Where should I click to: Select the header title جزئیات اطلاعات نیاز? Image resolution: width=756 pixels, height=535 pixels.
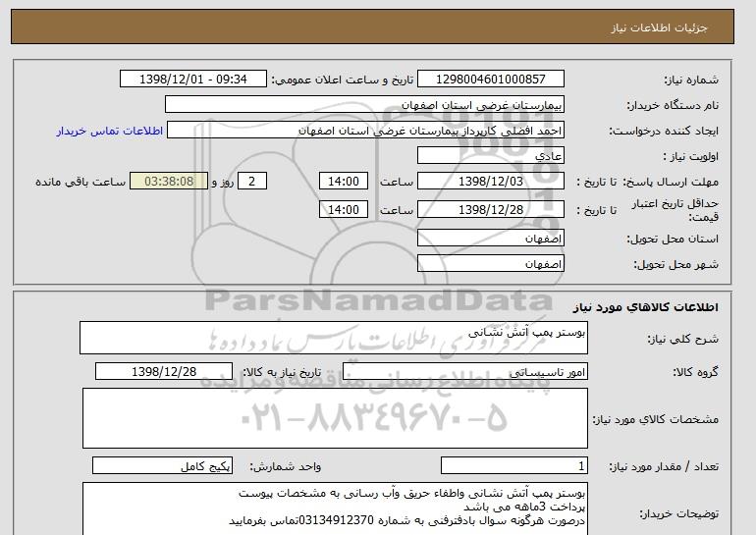click(659, 27)
